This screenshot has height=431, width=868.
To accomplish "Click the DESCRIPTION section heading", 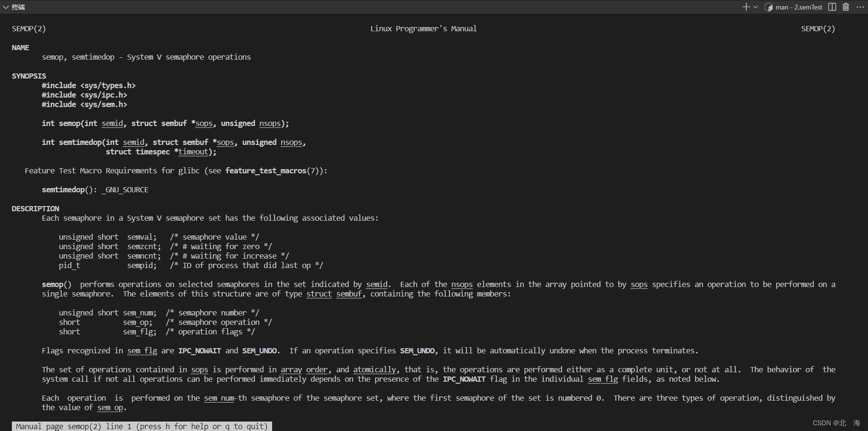I will click(36, 209).
